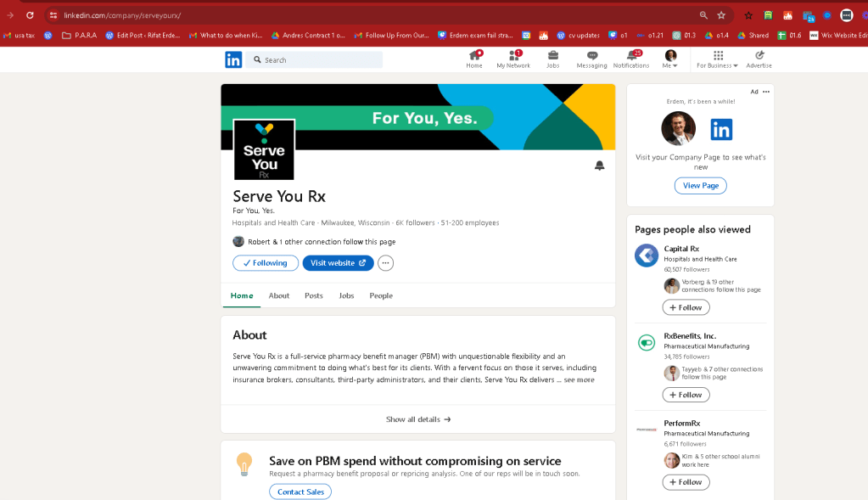Screen dimensions: 868x500
Task: Expand the Me profile menu
Action: [x=669, y=59]
